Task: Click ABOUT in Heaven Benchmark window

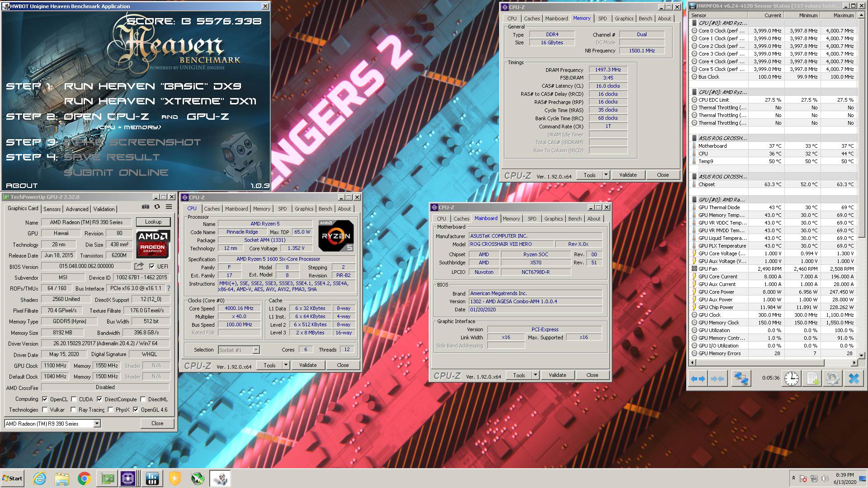Action: pos(22,185)
